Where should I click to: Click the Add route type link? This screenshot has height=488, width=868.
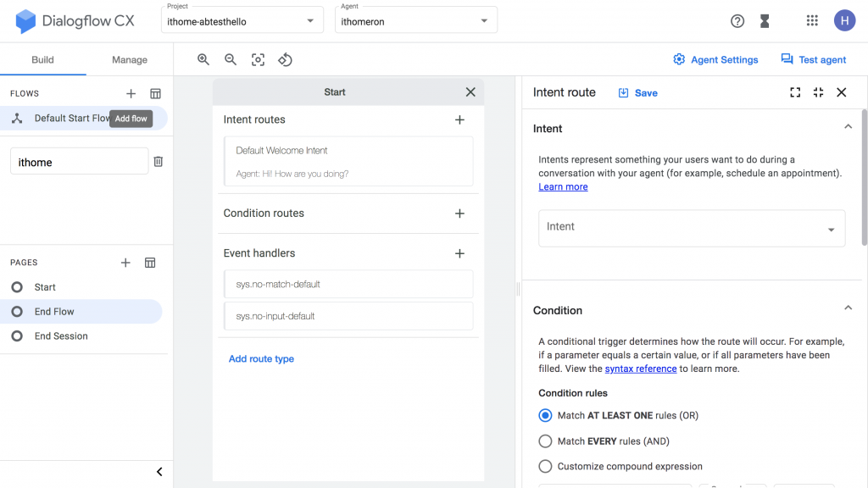[x=261, y=358]
